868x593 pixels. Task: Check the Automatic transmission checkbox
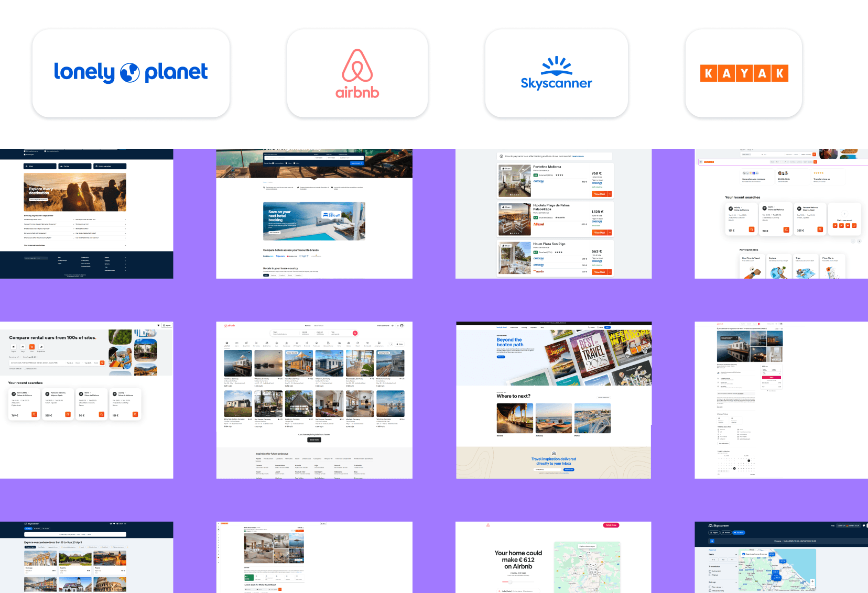tap(710, 571)
